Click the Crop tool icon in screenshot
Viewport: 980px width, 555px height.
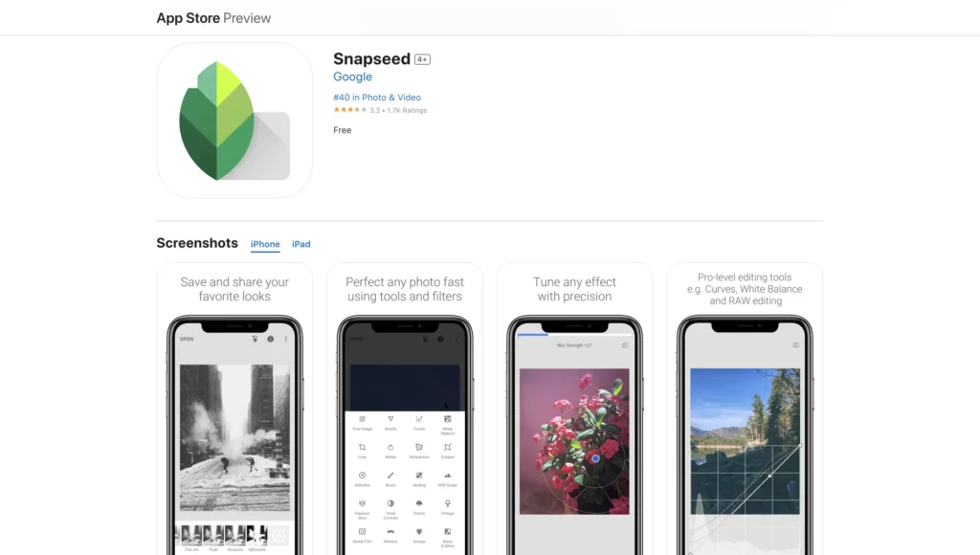click(x=362, y=448)
